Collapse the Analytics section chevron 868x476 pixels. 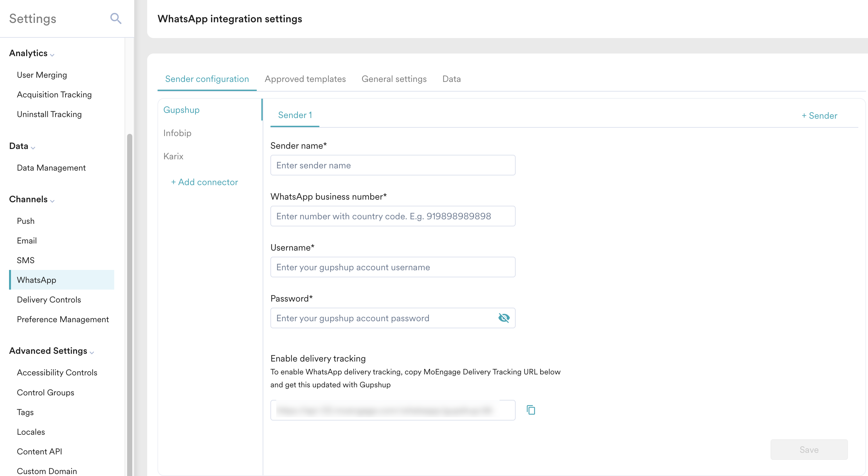pos(52,55)
